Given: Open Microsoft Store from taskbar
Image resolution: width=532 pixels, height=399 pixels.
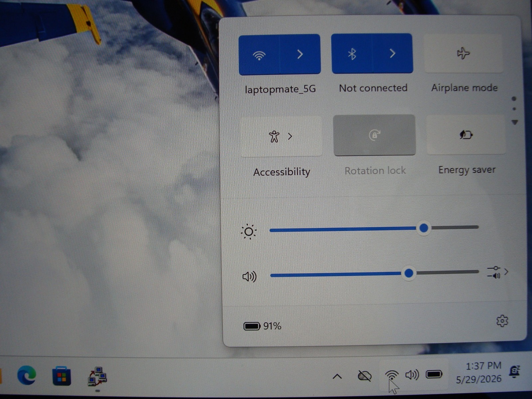Looking at the screenshot, I should point(62,376).
